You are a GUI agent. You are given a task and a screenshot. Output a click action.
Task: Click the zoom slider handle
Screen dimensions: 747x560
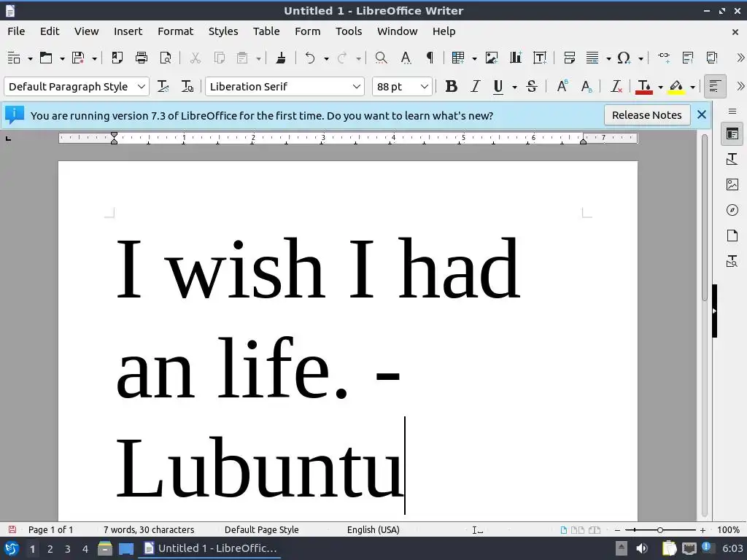coord(659,530)
